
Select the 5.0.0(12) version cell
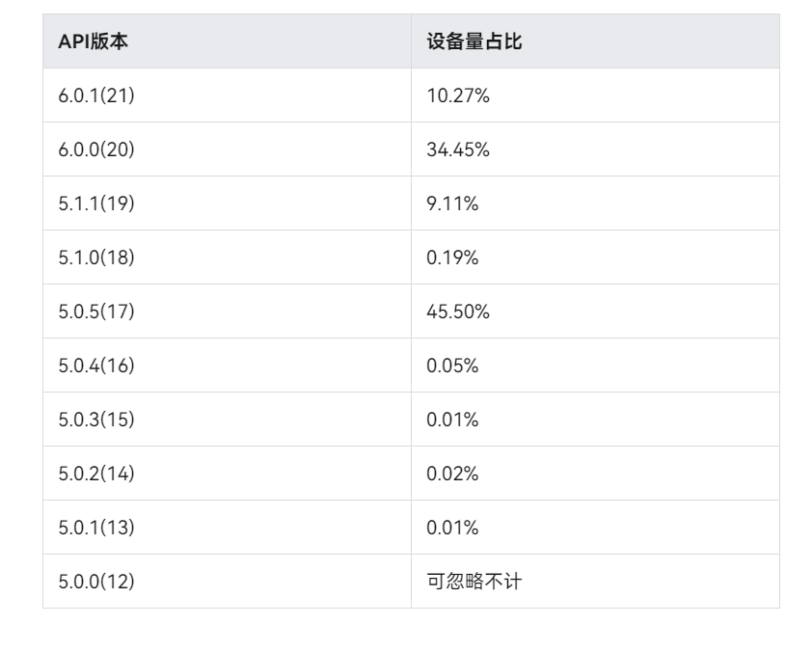[x=95, y=582]
